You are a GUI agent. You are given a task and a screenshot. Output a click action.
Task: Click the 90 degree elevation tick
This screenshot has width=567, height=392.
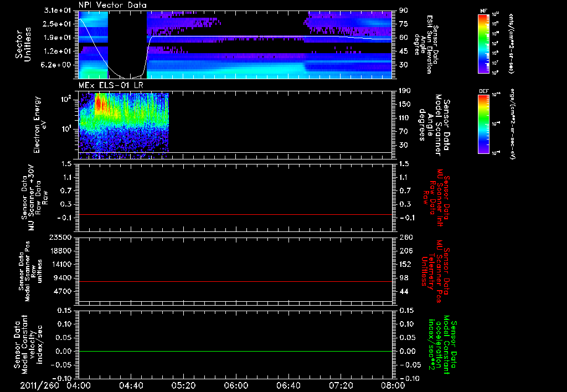404,11
